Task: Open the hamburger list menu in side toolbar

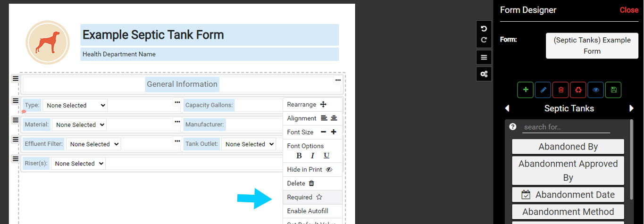Action: [x=484, y=58]
